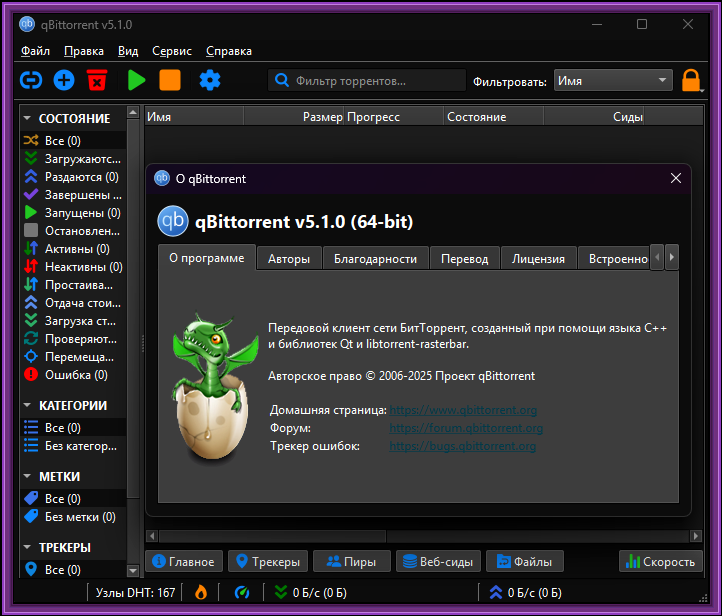The image size is (722, 616).
Task: Click the Фильтр торрентов search field
Action: click(367, 81)
